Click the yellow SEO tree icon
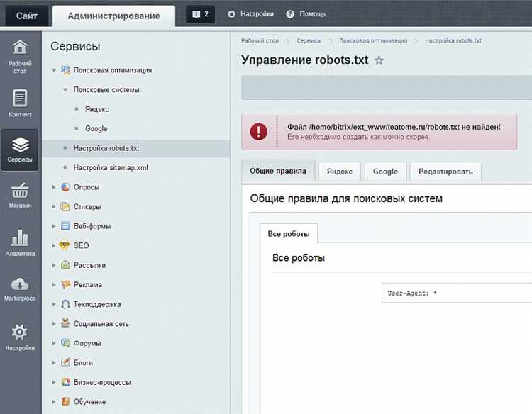The width and height of the screenshot is (532, 414). point(65,245)
